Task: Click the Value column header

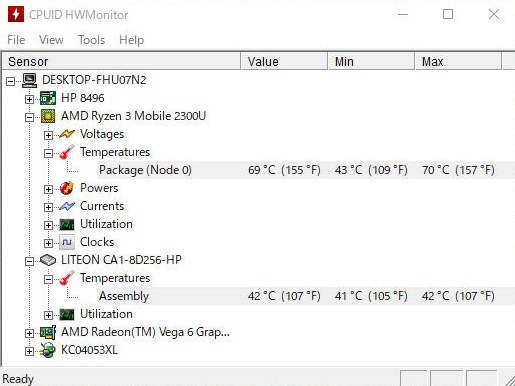Action: pyautogui.click(x=284, y=61)
